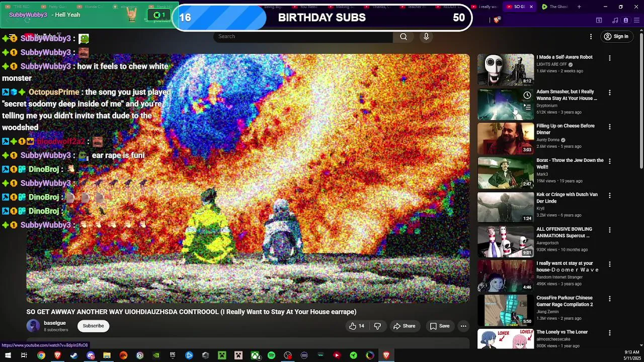This screenshot has height=362, width=644.
Task: Open options for Kek or Cringe video
Action: [609, 196]
